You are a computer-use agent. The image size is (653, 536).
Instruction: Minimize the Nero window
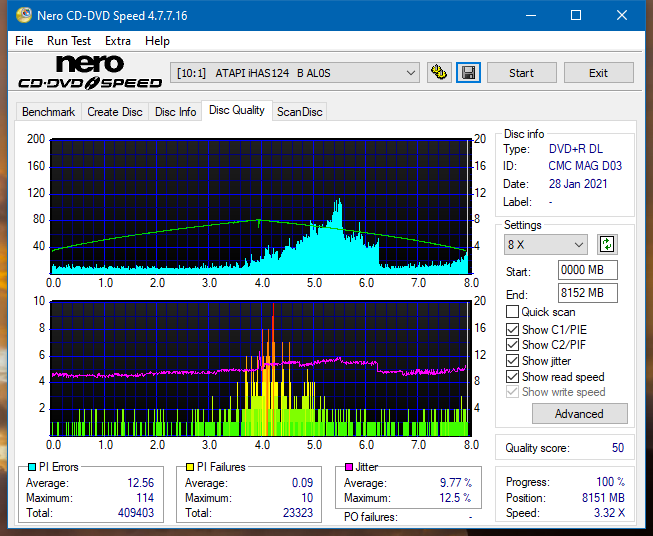tap(531, 15)
